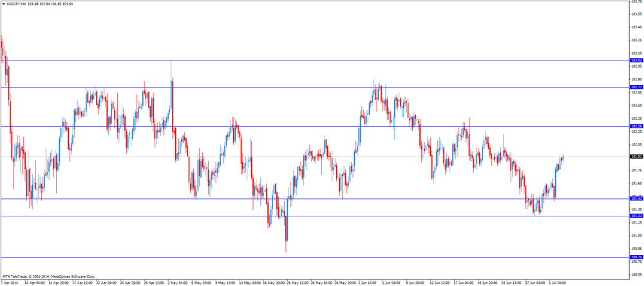Click the 21 May 12:00 time label
This screenshot has width=644, height=286.
298,283
